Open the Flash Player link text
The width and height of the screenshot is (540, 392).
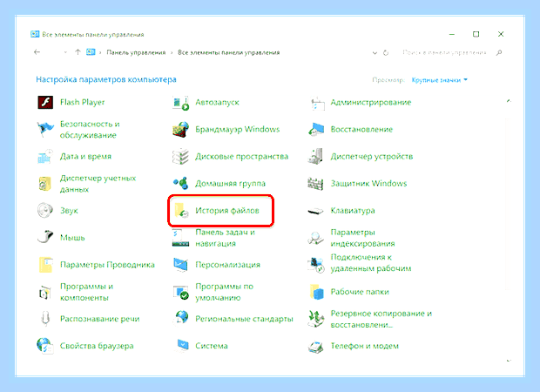click(x=83, y=102)
